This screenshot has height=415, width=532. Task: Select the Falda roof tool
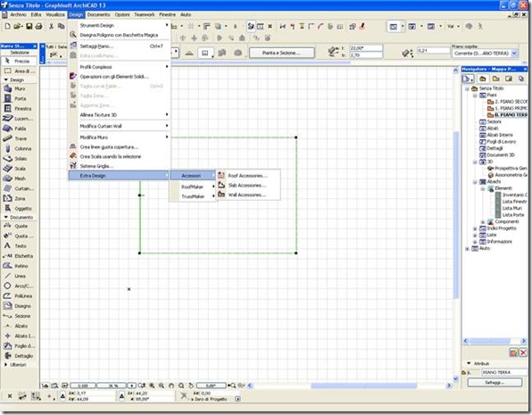[19, 129]
